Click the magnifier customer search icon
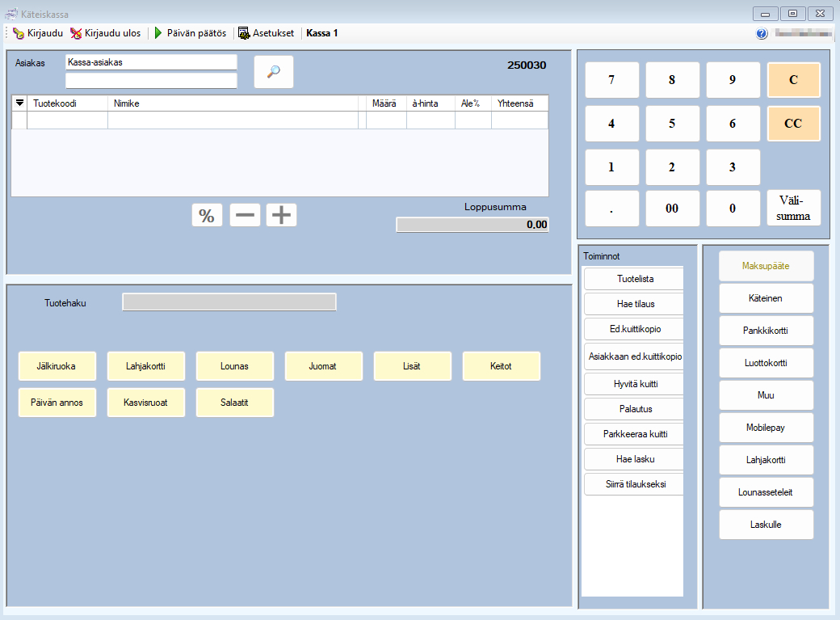 (x=274, y=71)
